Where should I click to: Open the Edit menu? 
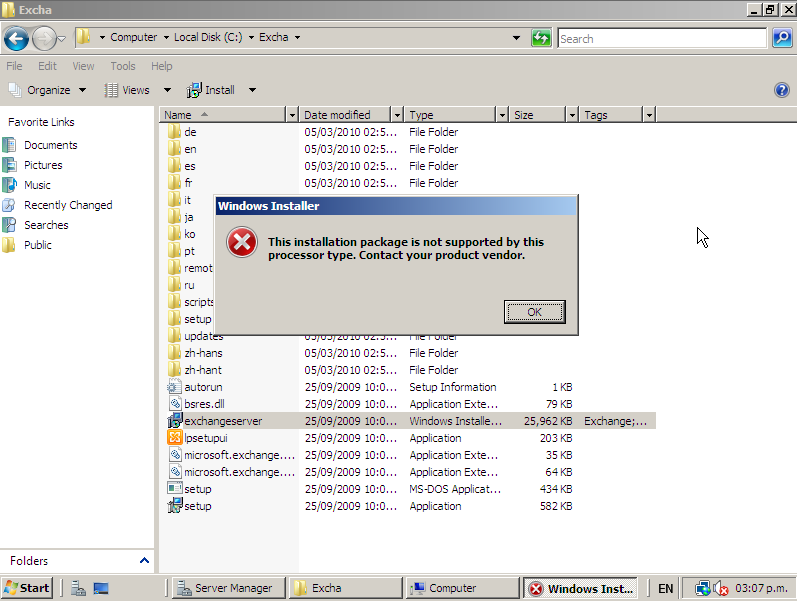point(47,66)
